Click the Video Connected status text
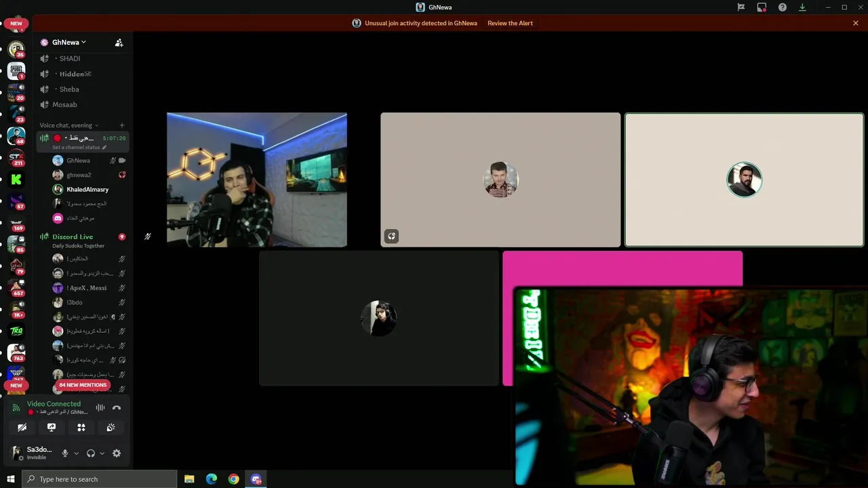The image size is (868, 488). tap(54, 404)
